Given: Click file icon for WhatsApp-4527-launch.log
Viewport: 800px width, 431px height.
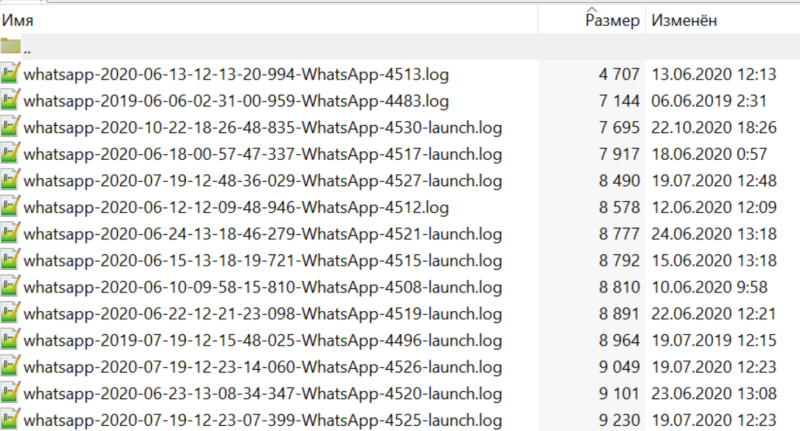Looking at the screenshot, I should (10, 180).
